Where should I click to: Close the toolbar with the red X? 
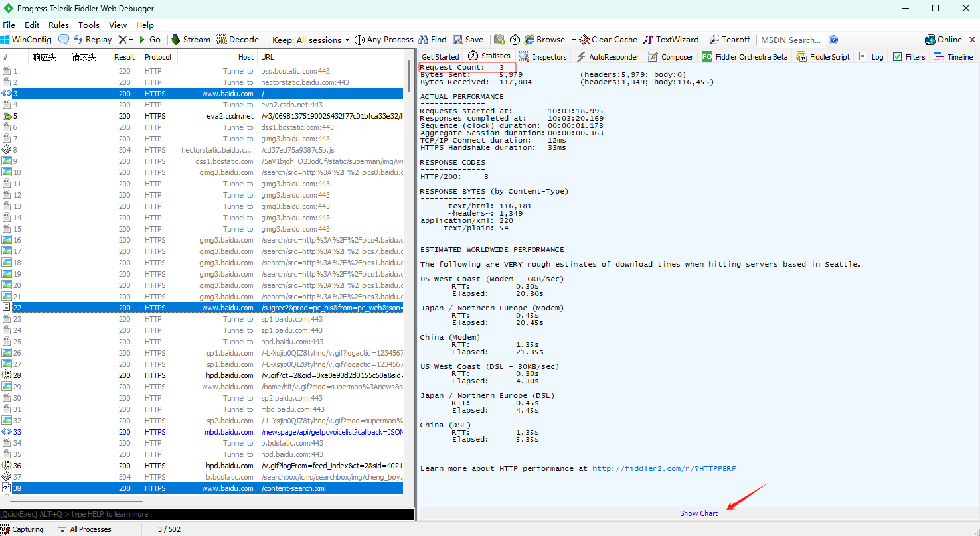click(x=973, y=40)
